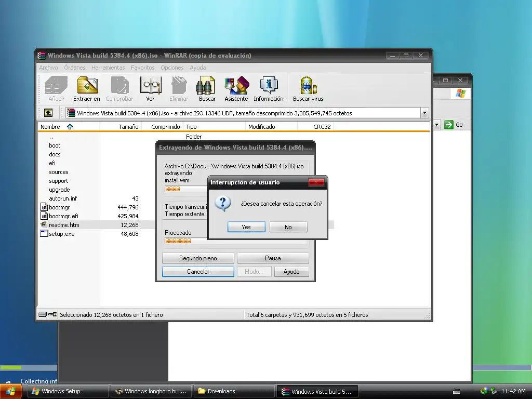
Task: Sort by Tipo column header
Action: [x=214, y=127]
